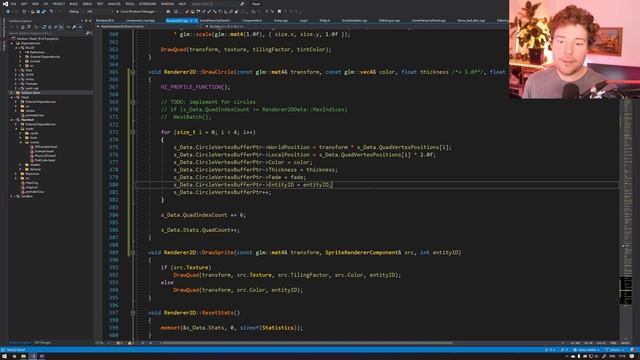
Task: Open the DEBUG menu
Action: 87,4
